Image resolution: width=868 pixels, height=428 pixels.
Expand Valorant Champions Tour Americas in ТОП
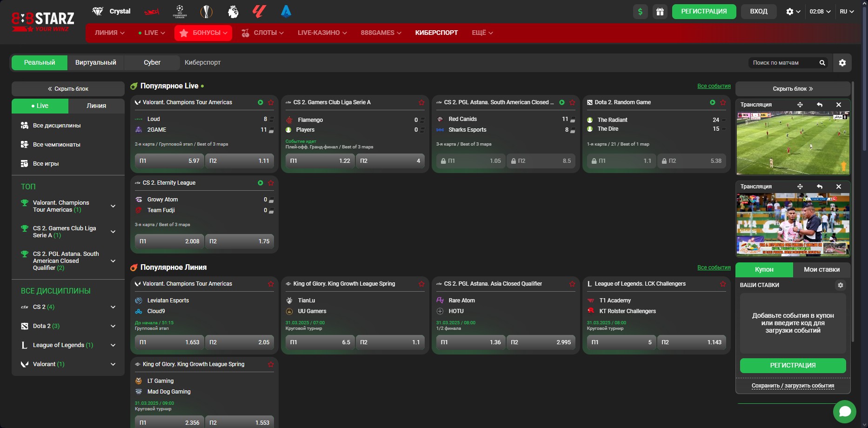pos(113,206)
